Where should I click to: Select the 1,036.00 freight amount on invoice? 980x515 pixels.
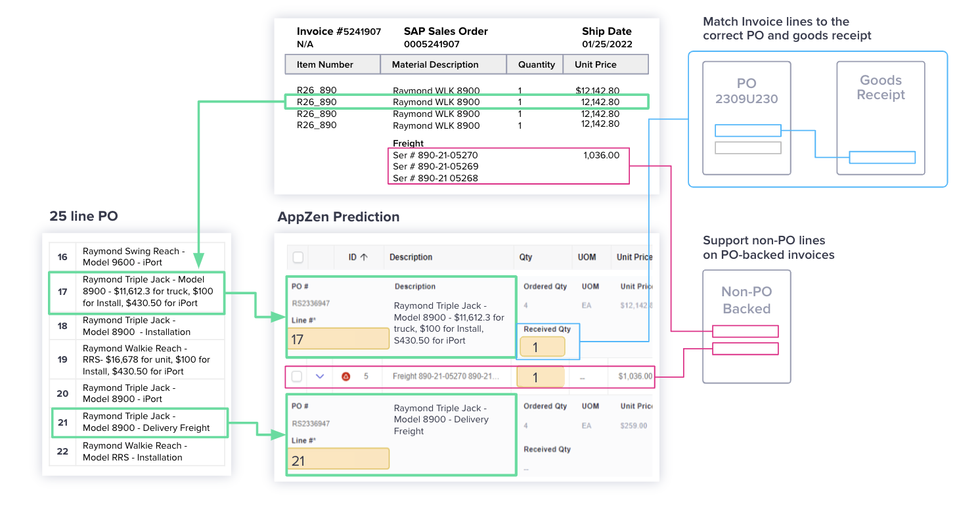click(x=601, y=155)
